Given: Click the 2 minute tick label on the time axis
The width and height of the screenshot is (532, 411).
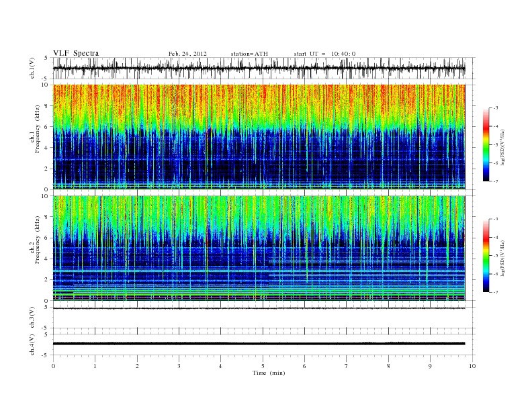Looking at the screenshot, I should point(137,366).
